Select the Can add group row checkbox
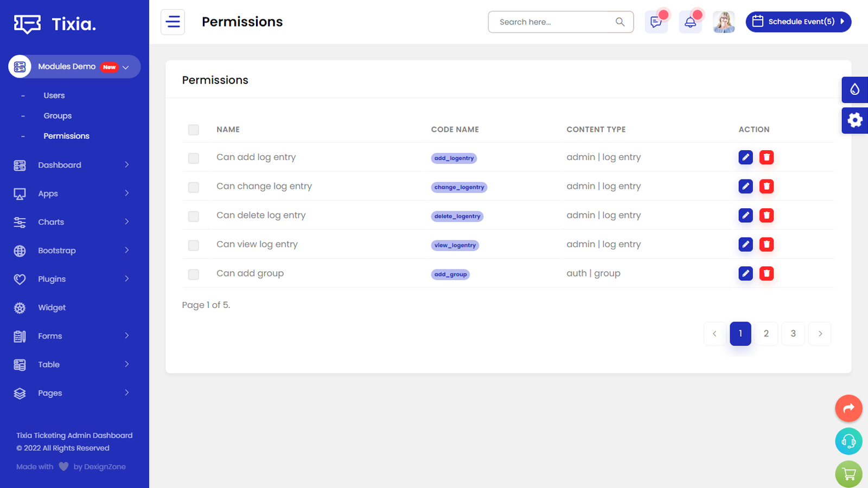Screen dimensions: 868x488 click(194, 274)
